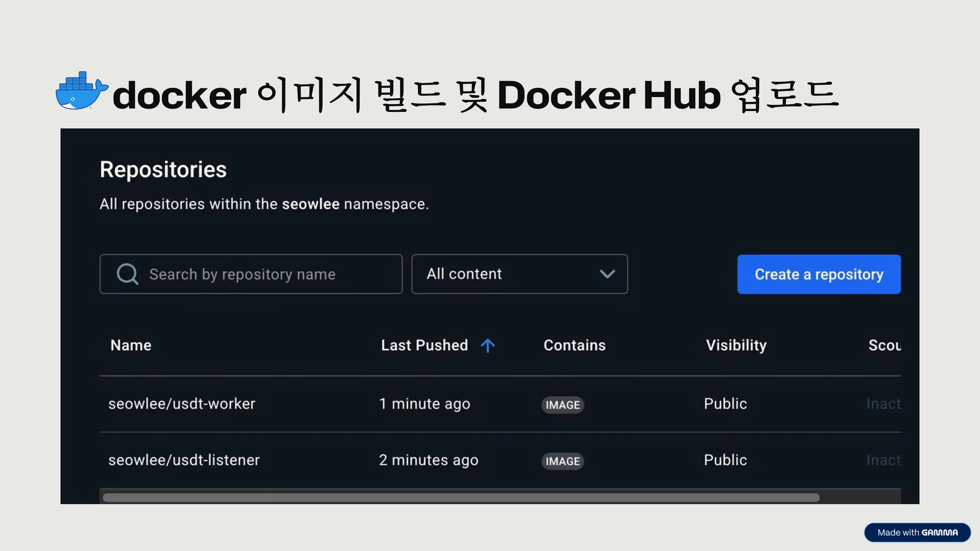Click the Inactive Scout status for usdt-listener
Viewport: 980px width, 551px height.
(883, 460)
